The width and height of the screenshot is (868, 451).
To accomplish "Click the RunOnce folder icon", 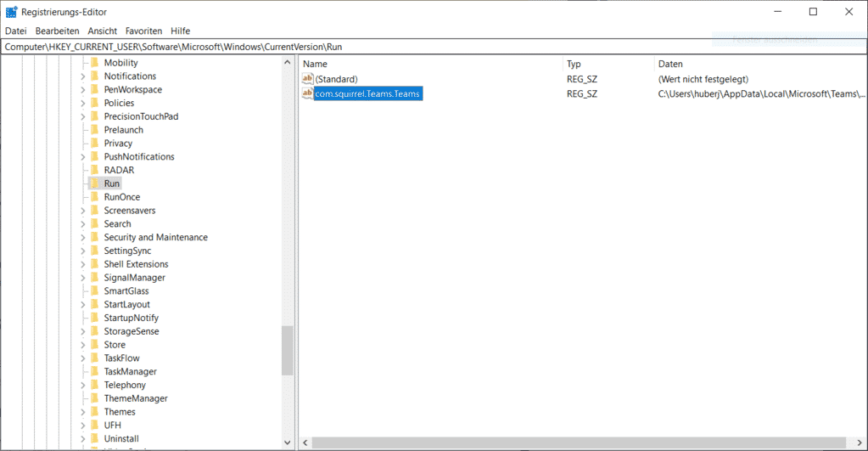I will [x=95, y=197].
